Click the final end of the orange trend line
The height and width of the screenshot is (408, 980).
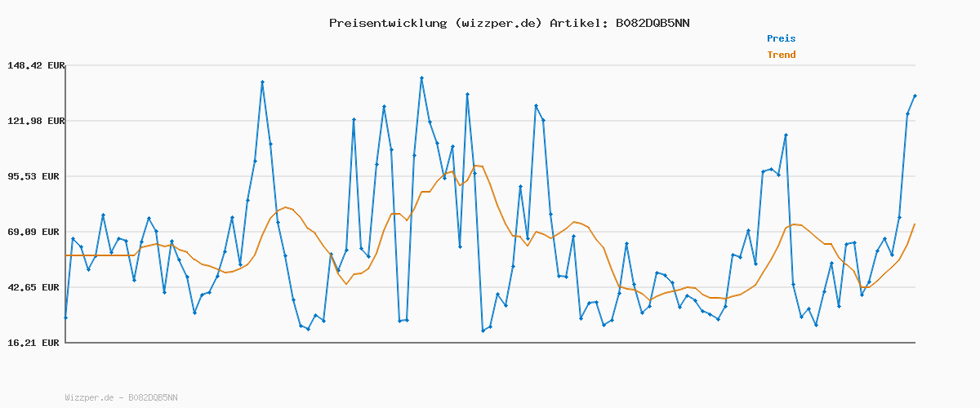coord(915,224)
